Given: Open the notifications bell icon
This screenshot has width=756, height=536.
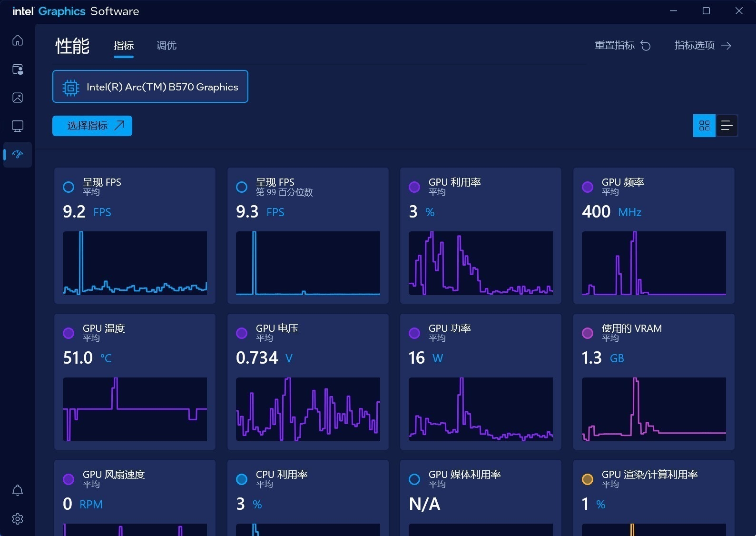Looking at the screenshot, I should [x=18, y=490].
